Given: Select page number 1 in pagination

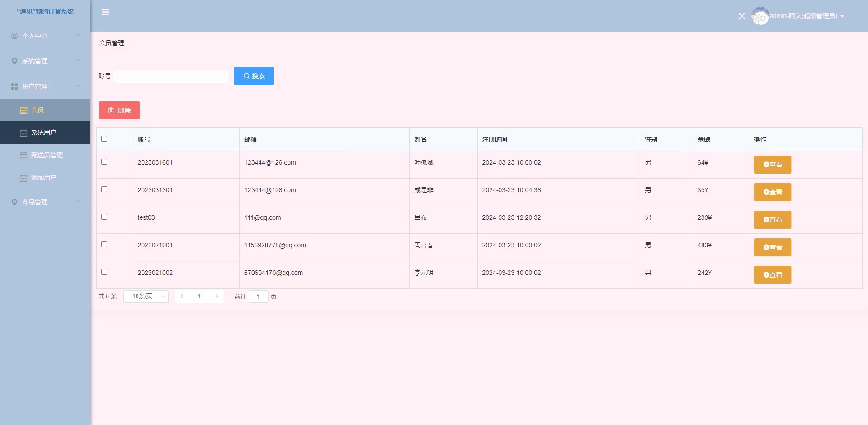Looking at the screenshot, I should click(x=199, y=297).
